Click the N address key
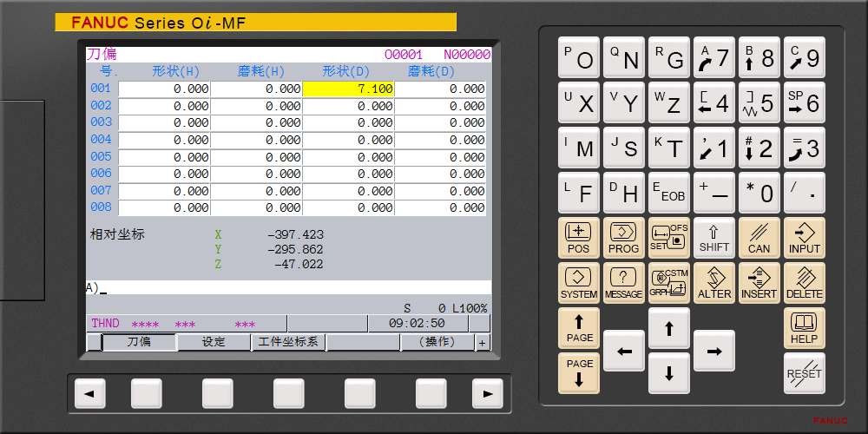This screenshot has width=868, height=434. 624,57
